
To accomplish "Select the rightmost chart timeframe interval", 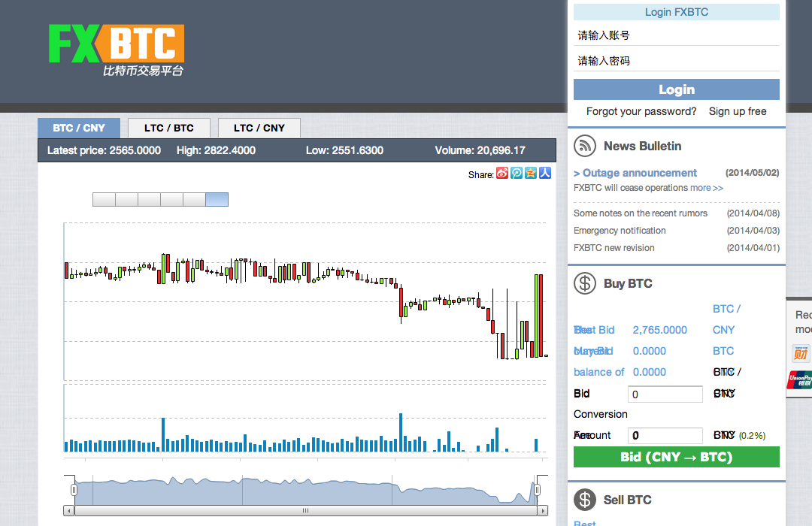I will click(217, 199).
